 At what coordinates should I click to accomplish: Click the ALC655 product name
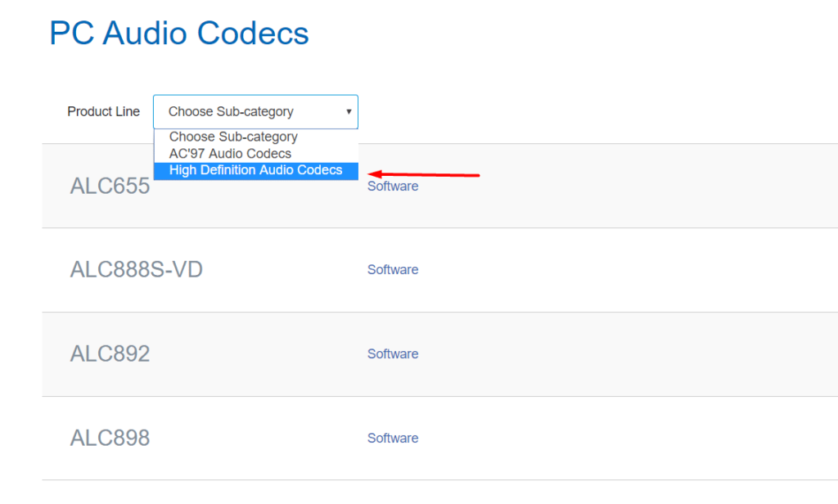pyautogui.click(x=110, y=186)
